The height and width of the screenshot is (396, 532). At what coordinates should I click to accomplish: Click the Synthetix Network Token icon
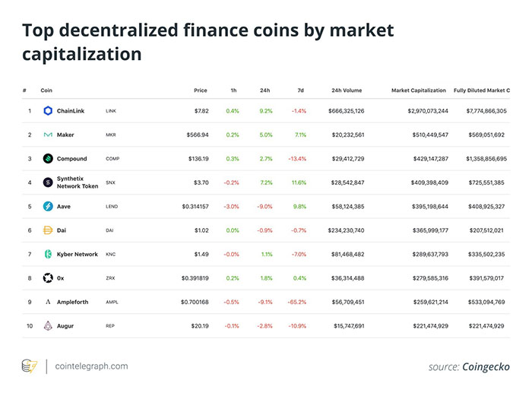tap(47, 182)
